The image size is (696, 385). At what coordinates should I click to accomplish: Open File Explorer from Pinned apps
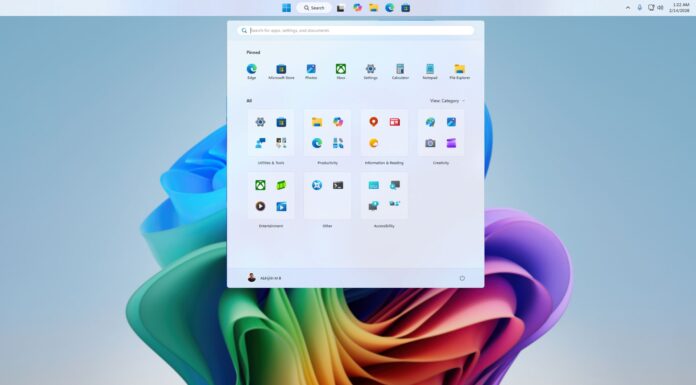point(459,71)
